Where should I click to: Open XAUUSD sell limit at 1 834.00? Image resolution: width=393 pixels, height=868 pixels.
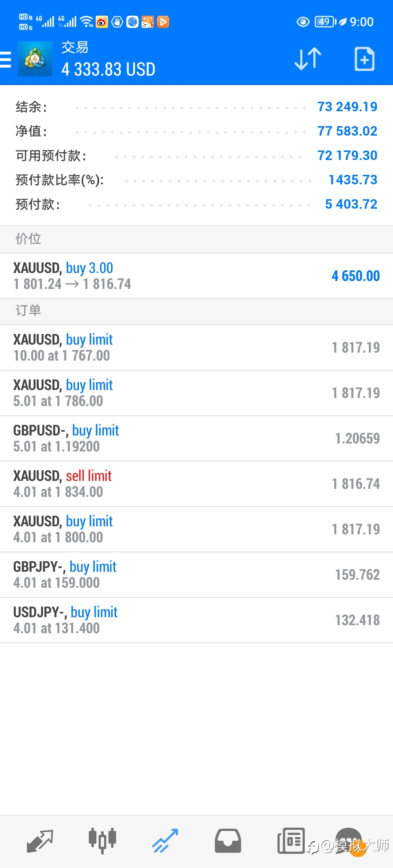point(196,484)
